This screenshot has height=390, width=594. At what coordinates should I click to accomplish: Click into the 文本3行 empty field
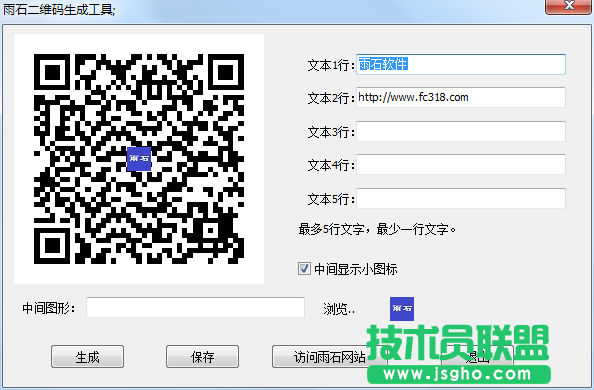[x=461, y=131]
